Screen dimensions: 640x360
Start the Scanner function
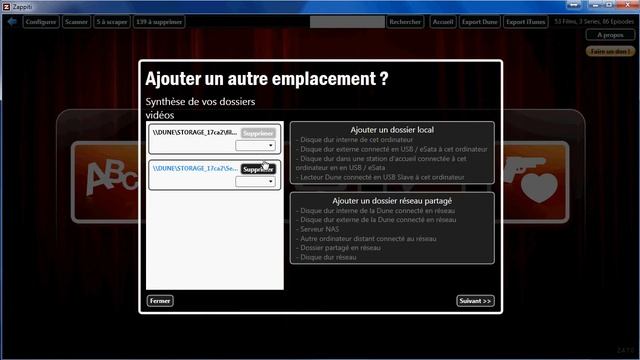point(76,22)
